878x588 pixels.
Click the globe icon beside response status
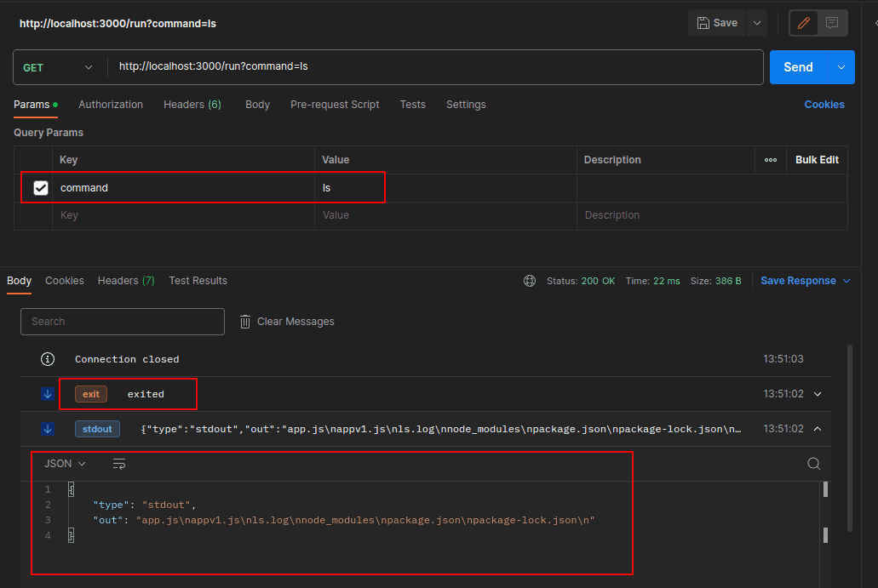pyautogui.click(x=530, y=280)
